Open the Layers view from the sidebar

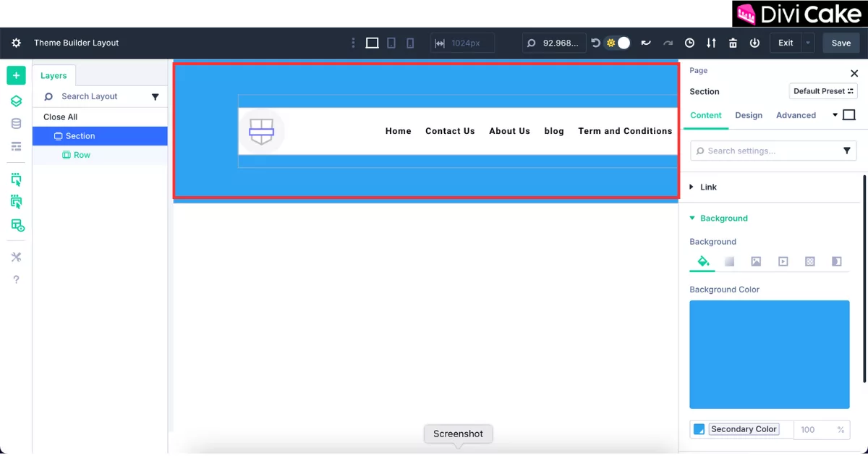click(x=16, y=101)
